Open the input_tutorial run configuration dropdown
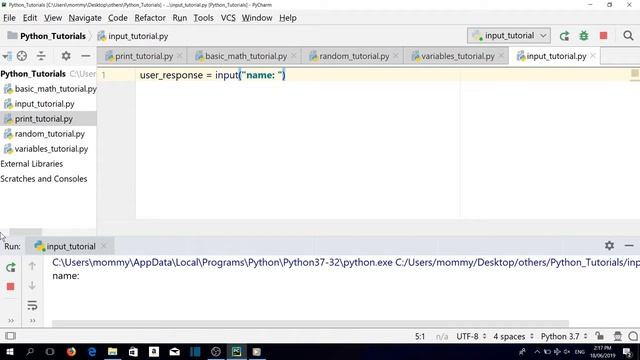This screenshot has width=640, height=360. pyautogui.click(x=509, y=36)
